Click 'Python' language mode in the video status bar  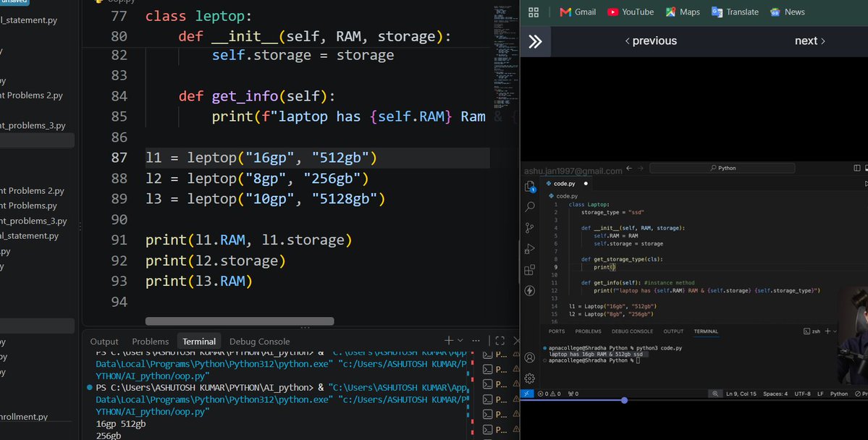(838, 394)
